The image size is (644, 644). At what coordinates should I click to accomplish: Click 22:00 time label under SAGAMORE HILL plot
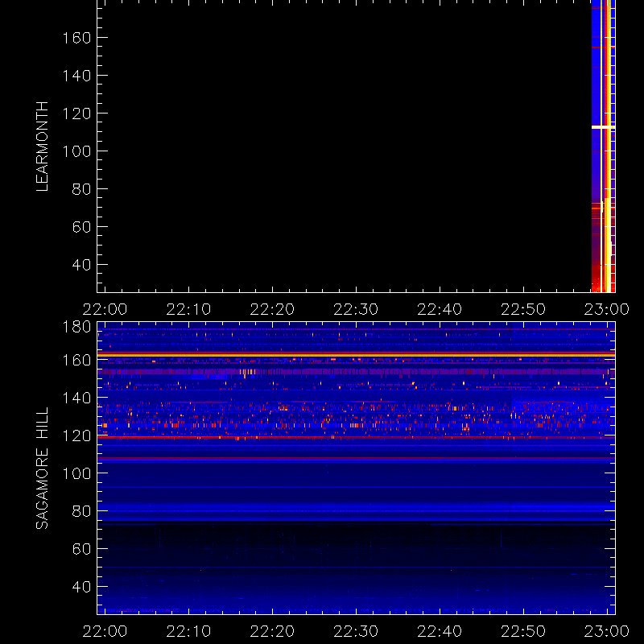coord(105,631)
